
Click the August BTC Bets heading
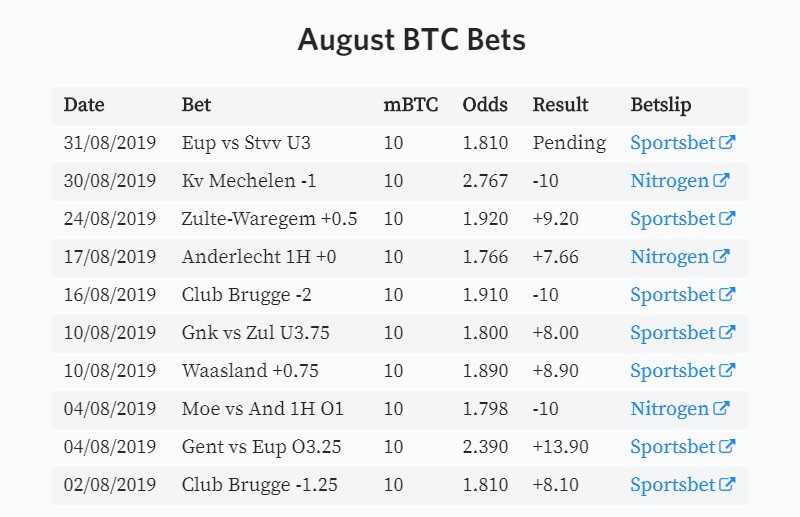point(412,40)
